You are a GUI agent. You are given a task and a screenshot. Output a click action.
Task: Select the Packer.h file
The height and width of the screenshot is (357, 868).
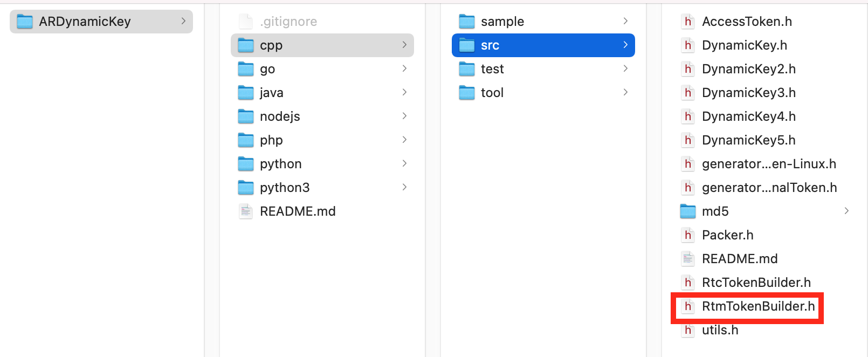pos(727,235)
